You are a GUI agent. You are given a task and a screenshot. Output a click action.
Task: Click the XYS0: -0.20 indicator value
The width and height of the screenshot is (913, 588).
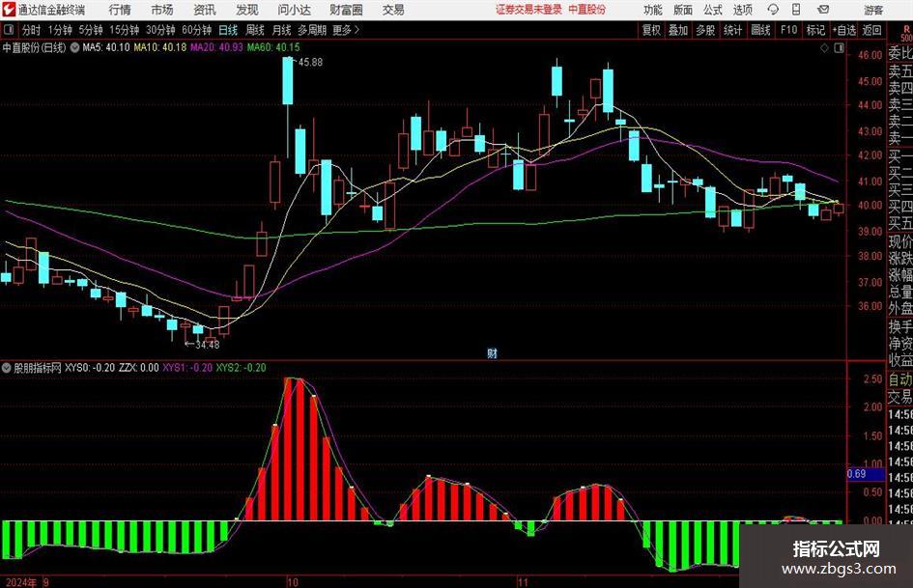coord(90,368)
